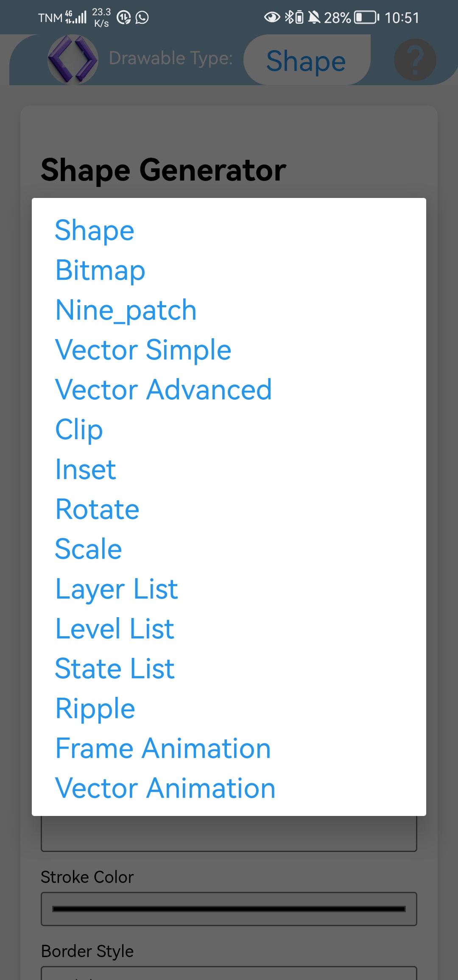Select the Clip drawable option

(x=79, y=429)
